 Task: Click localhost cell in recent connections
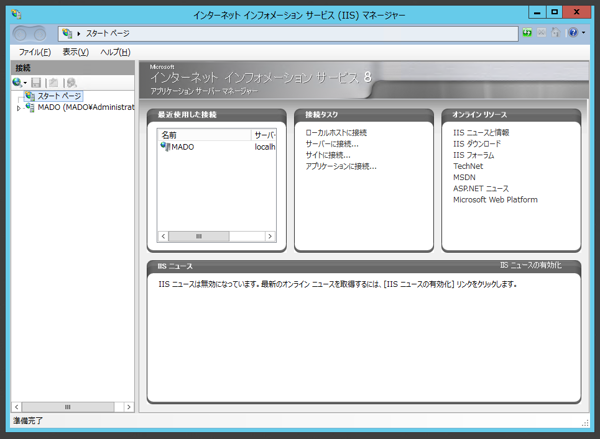pyautogui.click(x=265, y=147)
